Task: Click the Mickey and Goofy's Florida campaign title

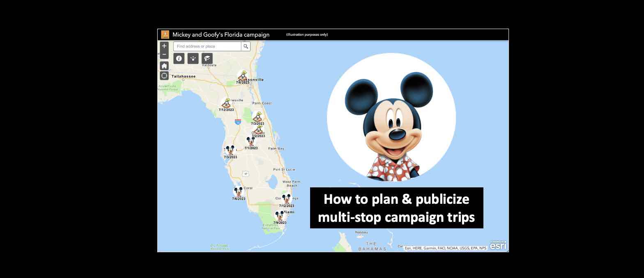Action: coord(221,35)
